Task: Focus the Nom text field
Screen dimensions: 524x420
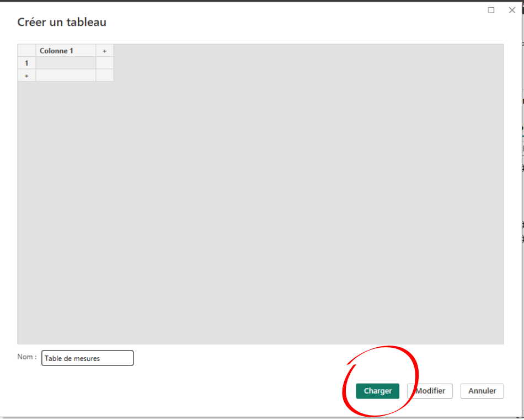Action: coord(87,358)
